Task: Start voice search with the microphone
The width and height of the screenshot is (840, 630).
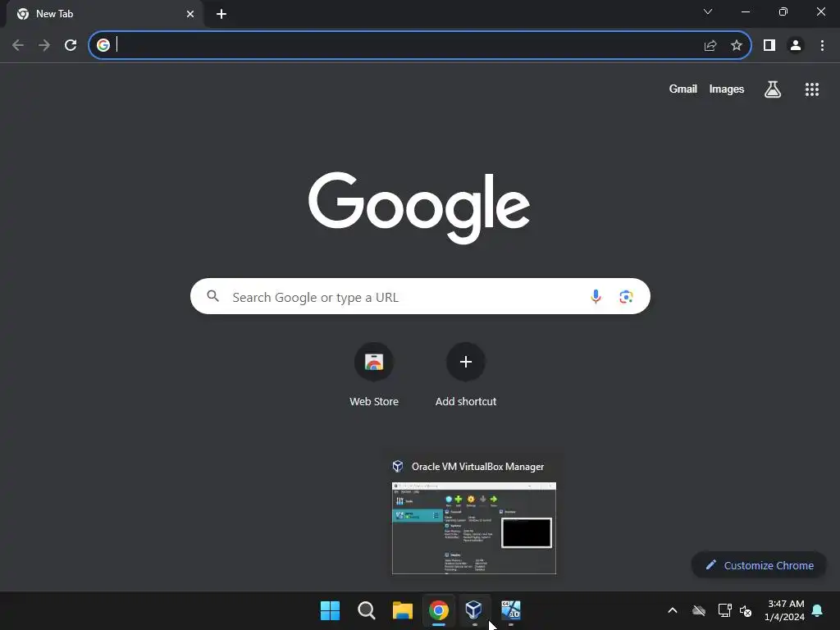Action: tap(596, 296)
